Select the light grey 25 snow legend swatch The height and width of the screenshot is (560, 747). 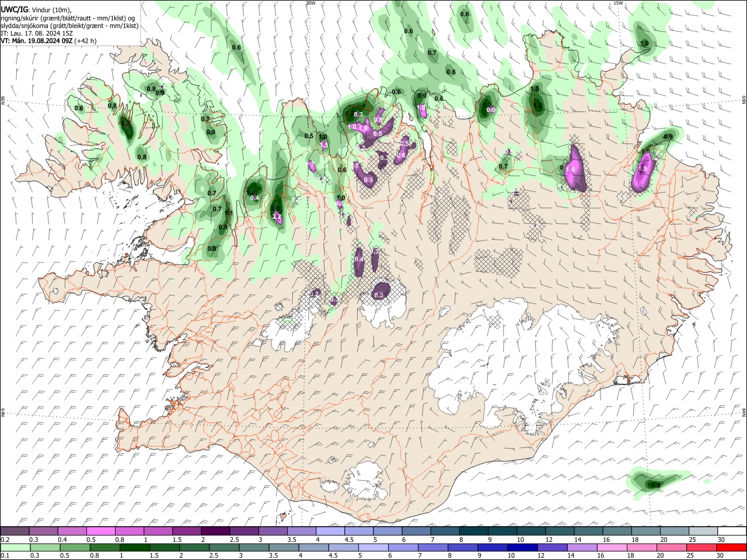click(x=703, y=531)
